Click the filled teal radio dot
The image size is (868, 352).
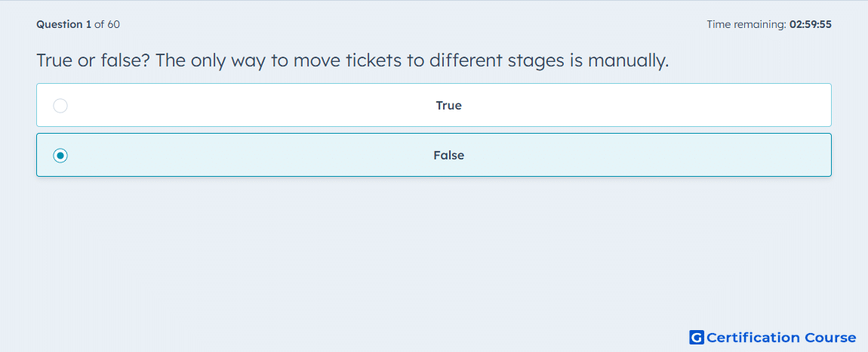60,156
